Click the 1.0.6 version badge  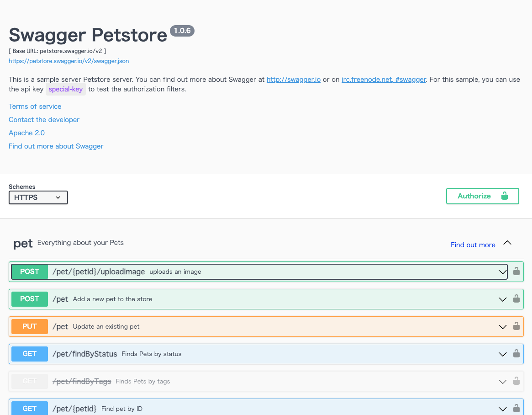pyautogui.click(x=182, y=31)
